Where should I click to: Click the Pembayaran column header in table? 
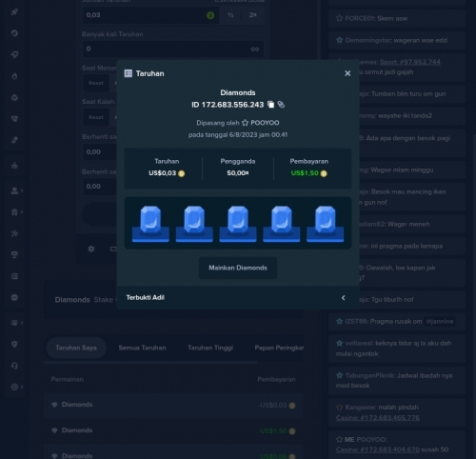(x=276, y=379)
